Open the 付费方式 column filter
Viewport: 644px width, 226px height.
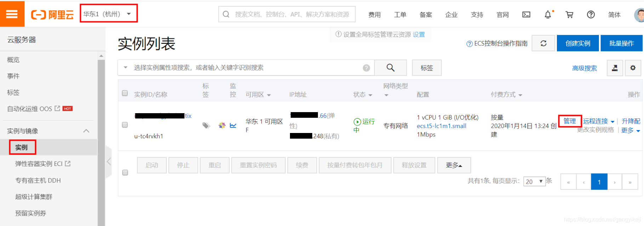(x=520, y=95)
